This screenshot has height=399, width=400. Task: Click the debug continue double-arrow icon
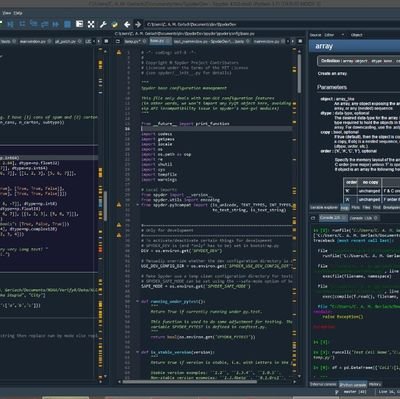56,24
